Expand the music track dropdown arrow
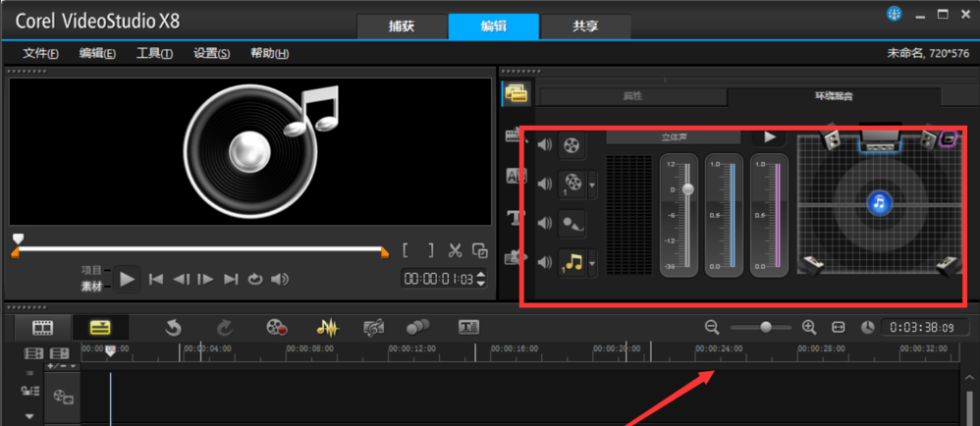The image size is (980, 426). [592, 263]
